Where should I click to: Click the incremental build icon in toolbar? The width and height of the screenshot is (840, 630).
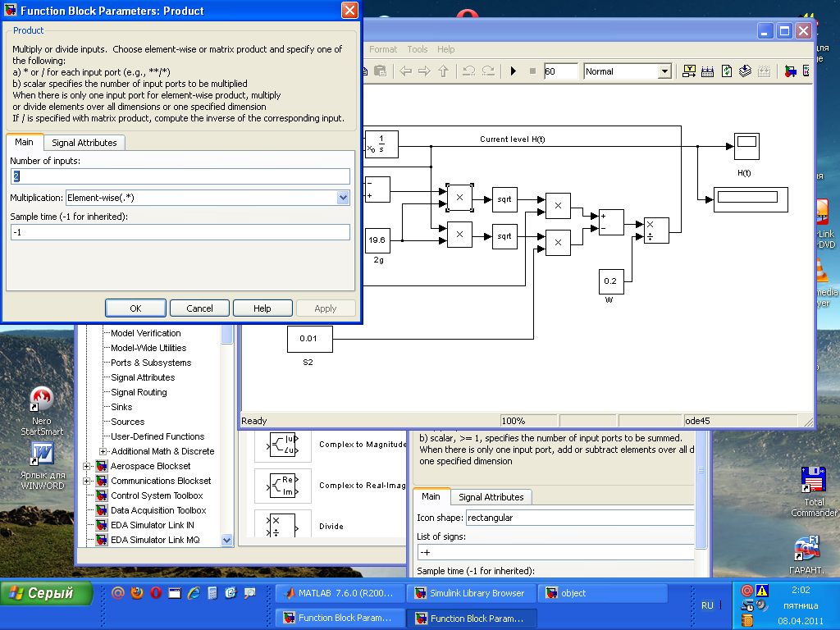pyautogui.click(x=708, y=71)
